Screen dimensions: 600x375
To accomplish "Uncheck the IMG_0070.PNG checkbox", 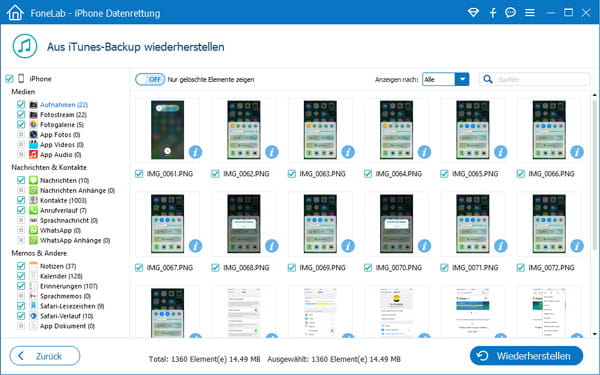I will [368, 267].
